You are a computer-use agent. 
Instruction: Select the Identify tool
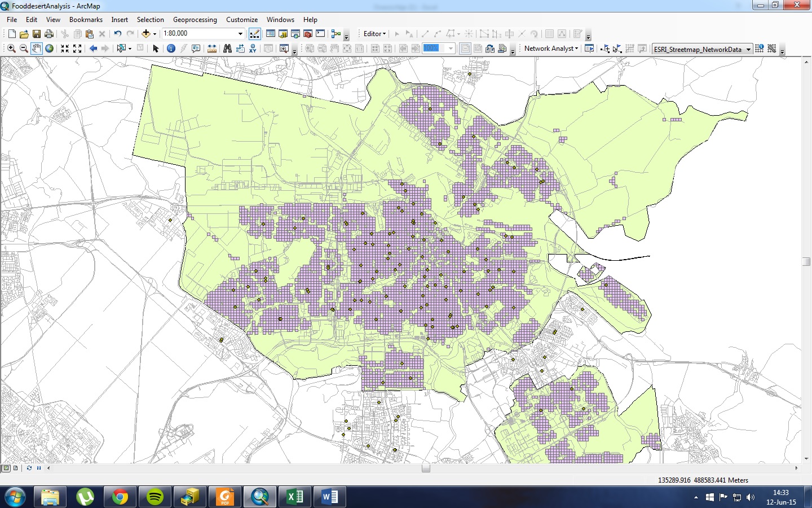click(171, 49)
